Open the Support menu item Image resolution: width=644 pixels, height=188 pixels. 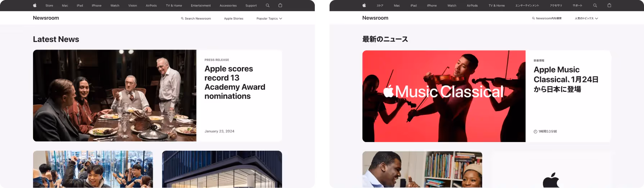(x=251, y=6)
